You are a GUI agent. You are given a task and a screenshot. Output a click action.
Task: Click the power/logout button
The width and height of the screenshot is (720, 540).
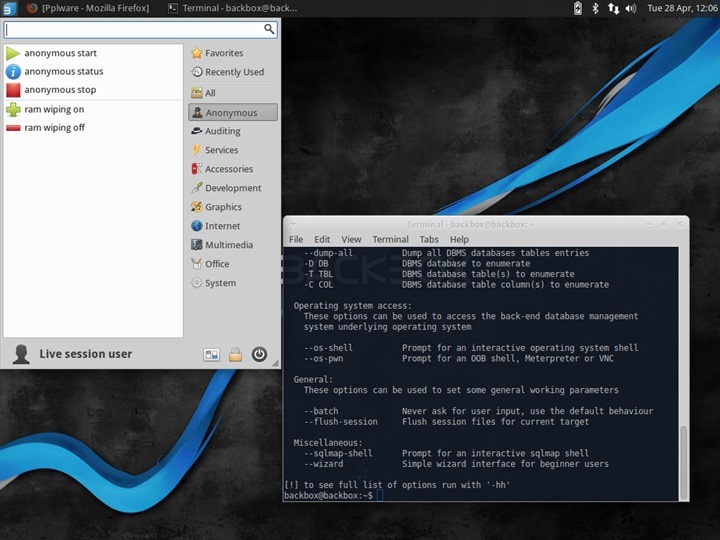pyautogui.click(x=259, y=354)
